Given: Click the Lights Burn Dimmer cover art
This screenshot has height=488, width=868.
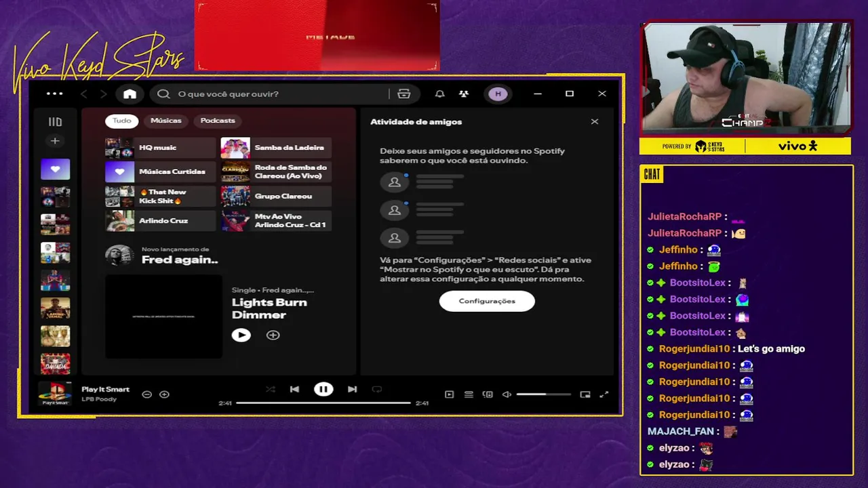Looking at the screenshot, I should click(163, 317).
